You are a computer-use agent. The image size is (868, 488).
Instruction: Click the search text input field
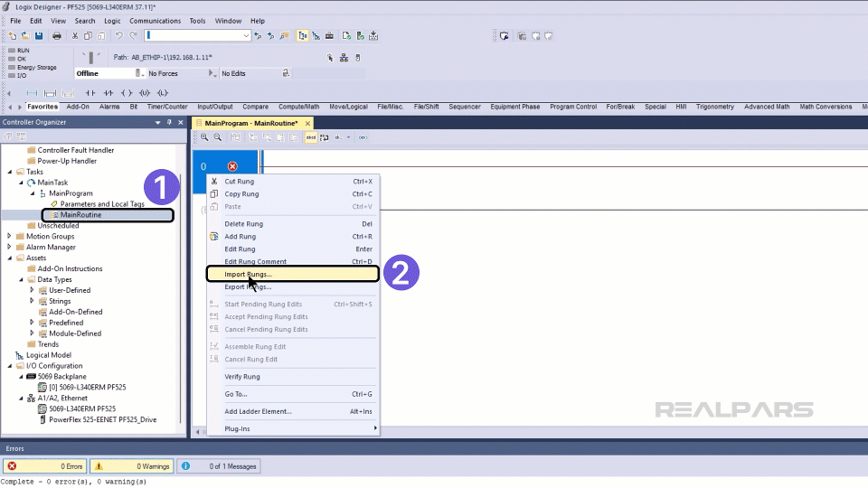[193, 35]
